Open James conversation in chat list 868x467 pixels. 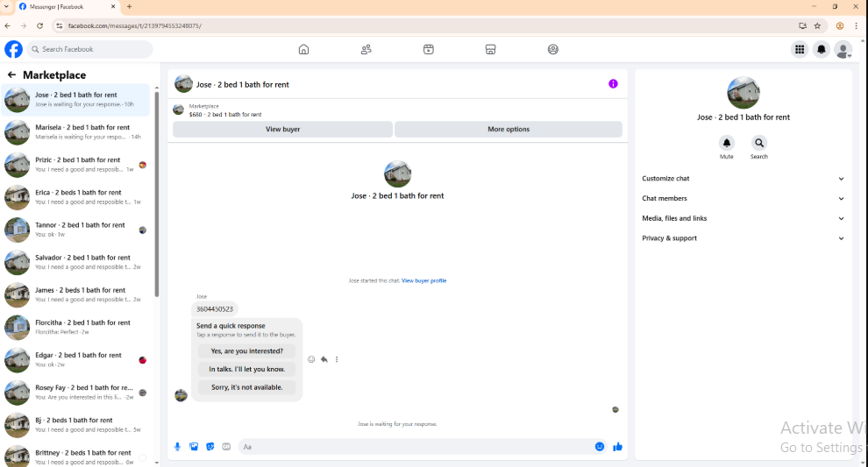pos(75,295)
